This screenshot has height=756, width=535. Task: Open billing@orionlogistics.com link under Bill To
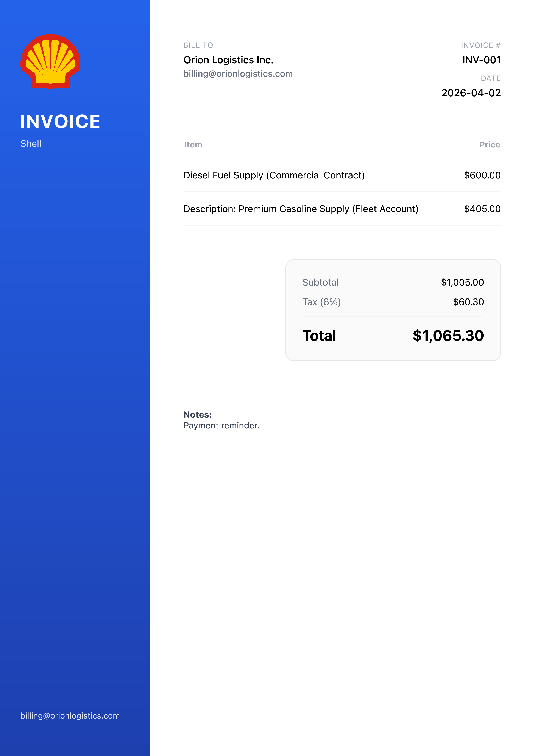click(x=238, y=74)
